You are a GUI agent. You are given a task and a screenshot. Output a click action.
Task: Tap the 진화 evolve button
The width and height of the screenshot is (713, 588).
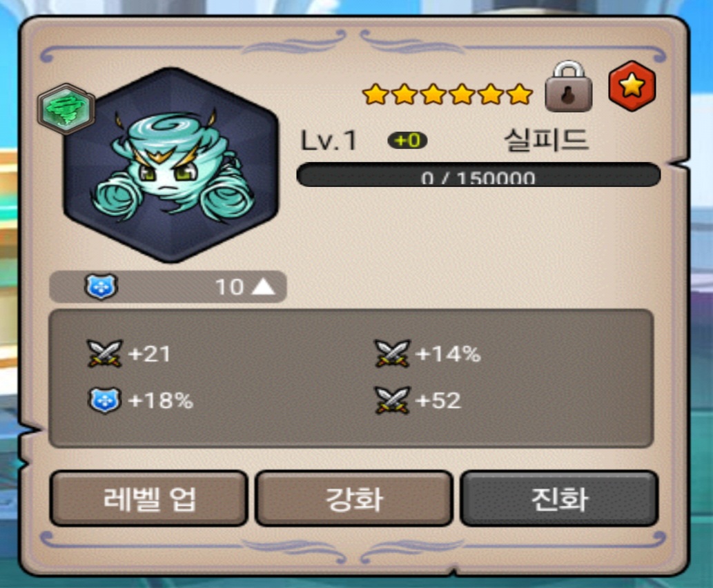coord(559,498)
